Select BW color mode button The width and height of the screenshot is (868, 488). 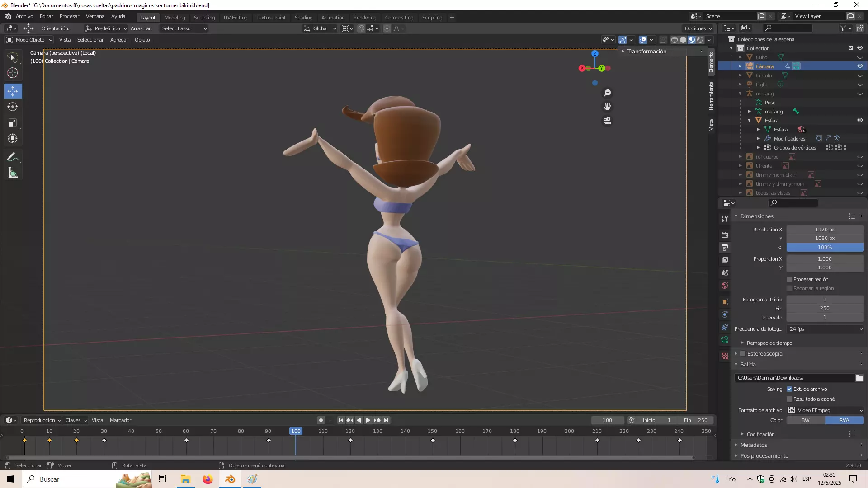pyautogui.click(x=806, y=420)
